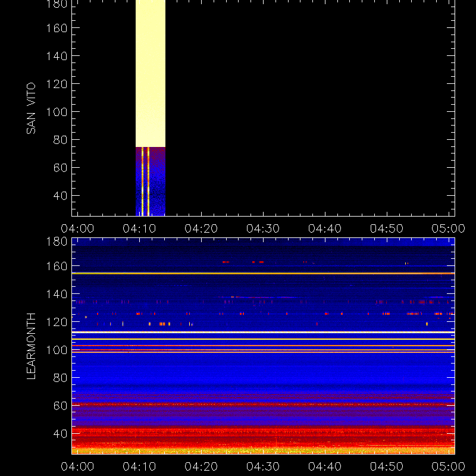
Task: Click 04:50 time label under Learmonth plot
Action: tap(387, 466)
